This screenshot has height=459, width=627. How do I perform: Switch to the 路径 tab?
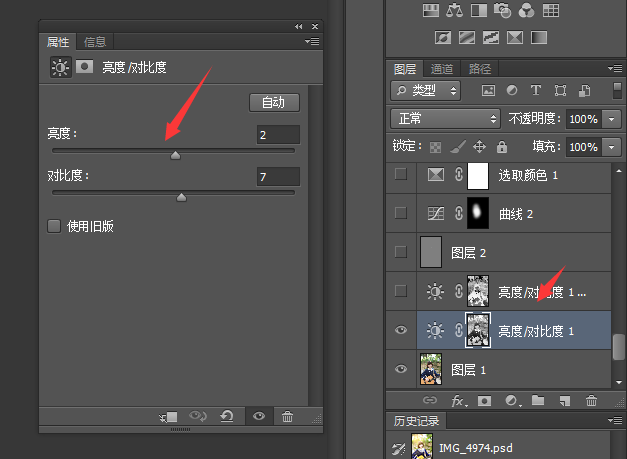[x=479, y=69]
